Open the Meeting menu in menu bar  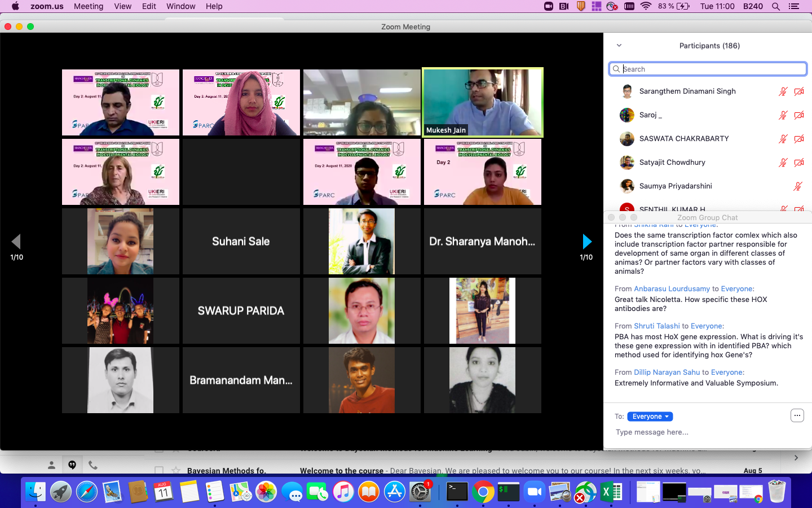coord(89,6)
